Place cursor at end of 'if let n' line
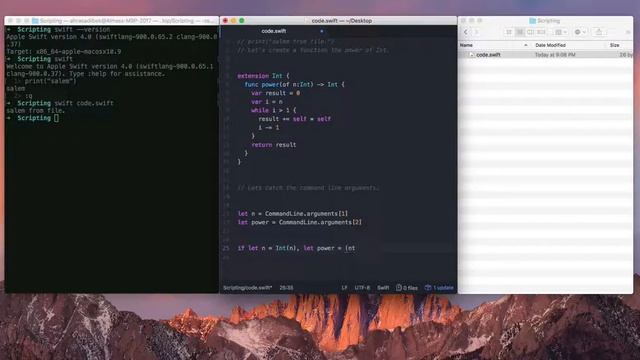Image resolution: width=640 pixels, height=360 pixels. pyautogui.click(x=356, y=248)
